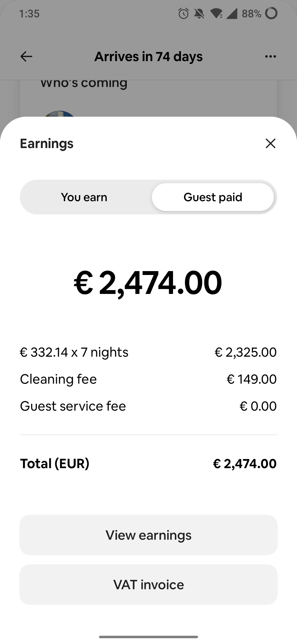Tap the guest profile photo thumbnail
The image size is (297, 644).
[59, 114]
